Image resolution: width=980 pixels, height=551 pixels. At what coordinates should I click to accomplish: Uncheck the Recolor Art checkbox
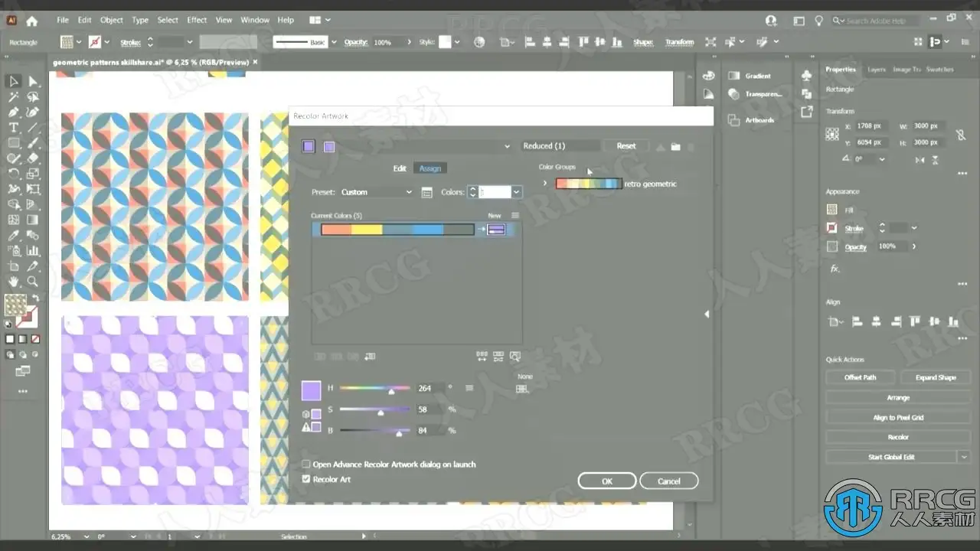click(x=306, y=479)
